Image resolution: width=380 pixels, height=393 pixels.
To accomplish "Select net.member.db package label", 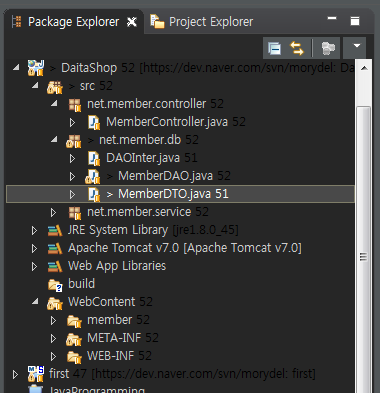I will (x=140, y=140).
